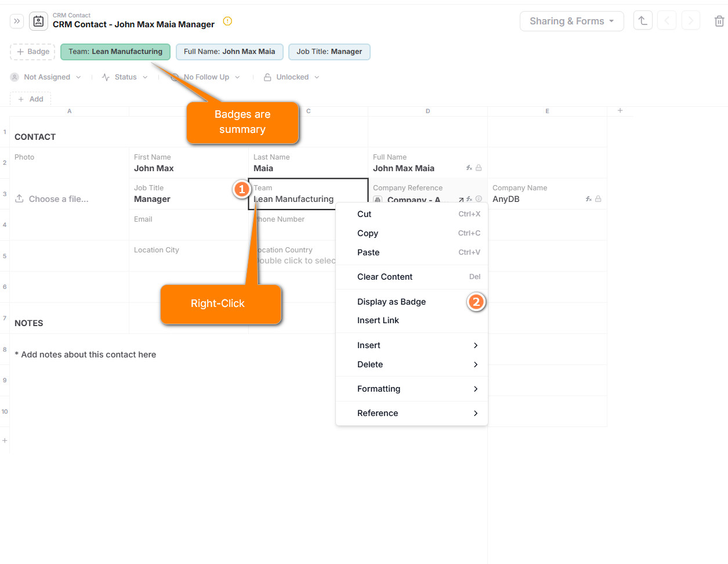Viewport: 728px width, 564px height.
Task: Choose Paste from context menu
Action: (412, 252)
